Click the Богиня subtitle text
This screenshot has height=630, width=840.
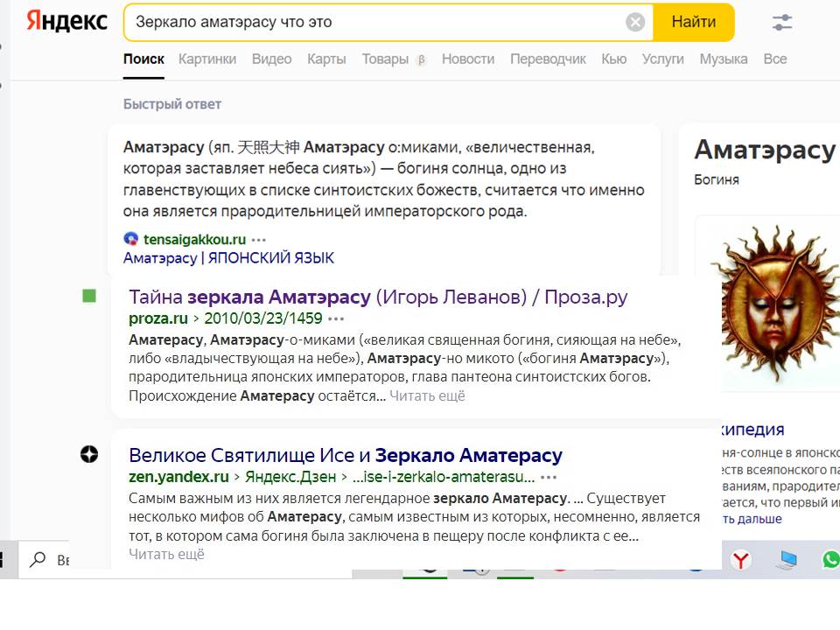click(717, 180)
